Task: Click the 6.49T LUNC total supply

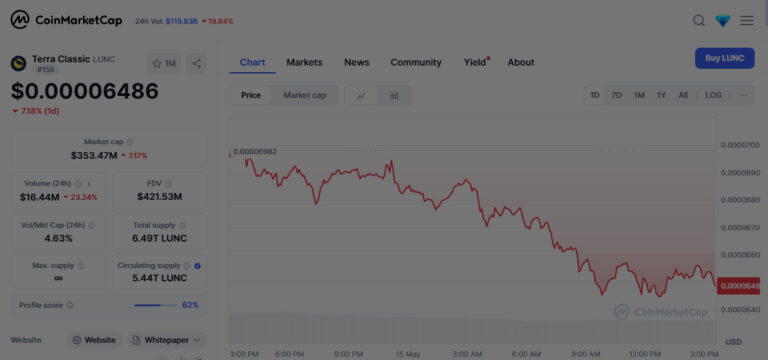Action: [x=160, y=239]
